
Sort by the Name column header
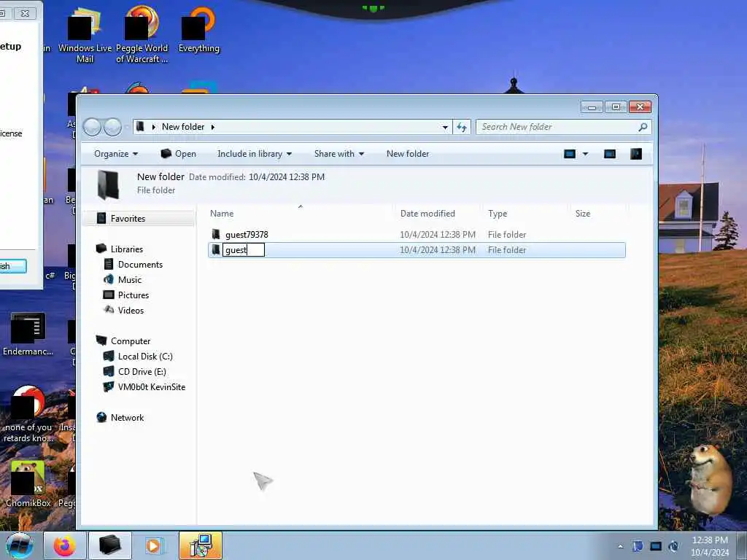(300, 214)
